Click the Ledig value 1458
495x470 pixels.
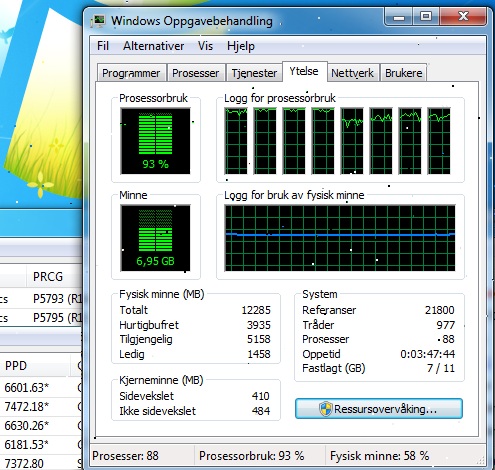click(x=259, y=354)
